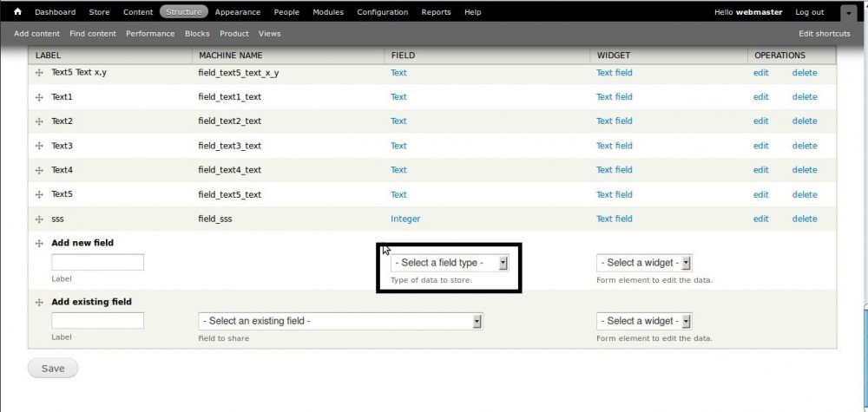The image size is (868, 412).
Task: Click the drag handle beside Text5 Text x,y
Action: (39, 73)
